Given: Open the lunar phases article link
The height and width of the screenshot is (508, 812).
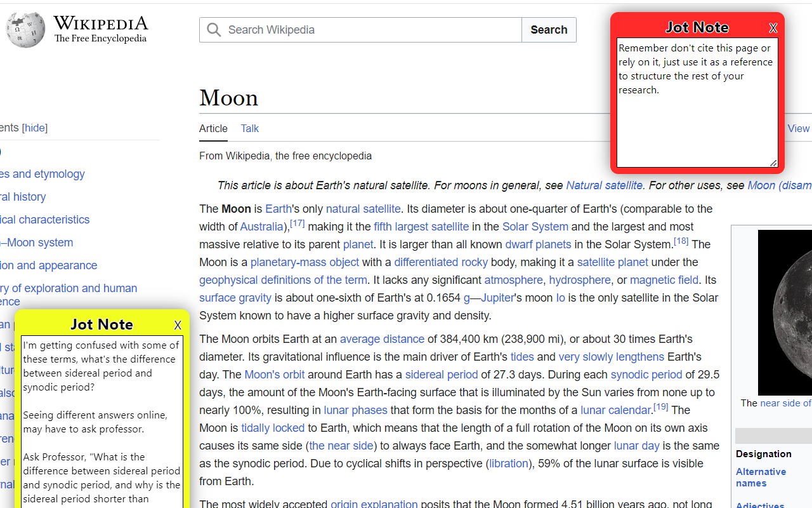Looking at the screenshot, I should pyautogui.click(x=355, y=410).
